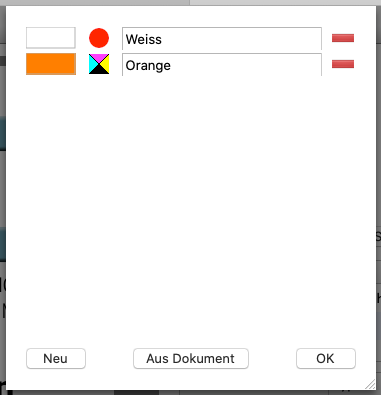
Task: Click into the Orange name field
Action: (222, 65)
